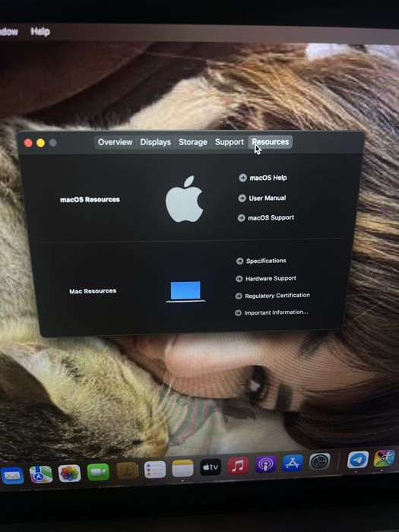Viewport: 399px width, 532px height.
Task: Follow the macOS Support link
Action: (271, 217)
